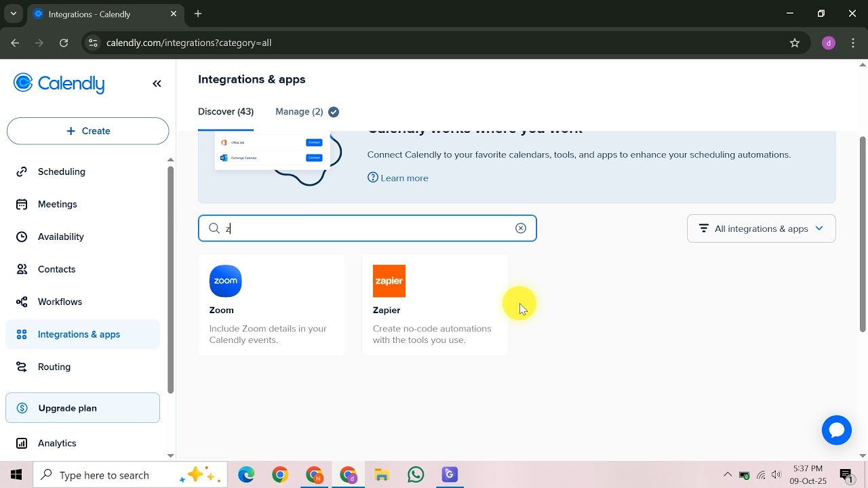Click the Learn more question icon
Screen dimensions: 868x488
pyautogui.click(x=373, y=178)
